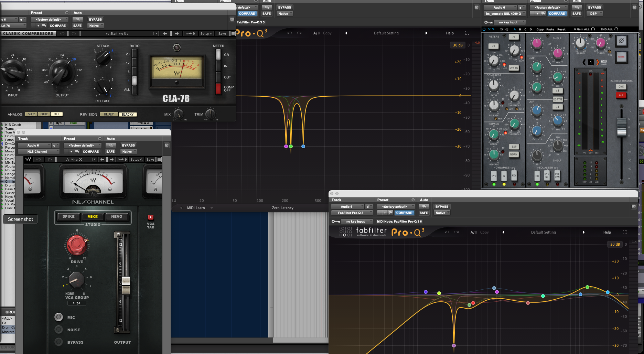Toggle the MIC switch on NLS Channel
Screen dimensions: 644x354
pyautogui.click(x=59, y=317)
